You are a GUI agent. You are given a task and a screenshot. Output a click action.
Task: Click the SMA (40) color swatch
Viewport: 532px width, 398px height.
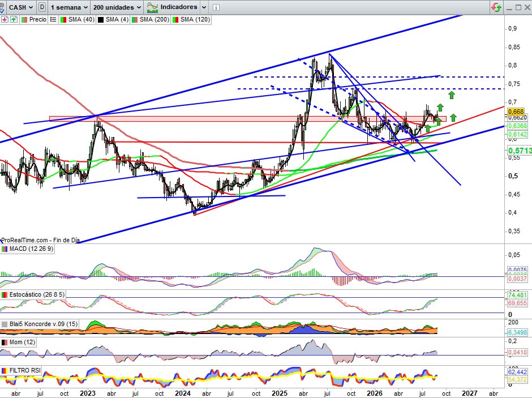click(x=63, y=20)
